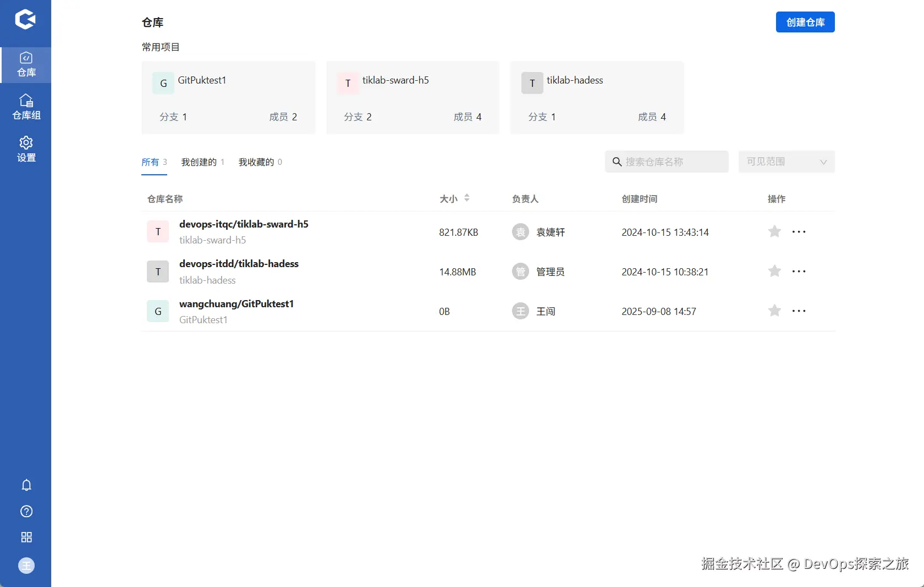The image size is (924, 587).
Task: Click the 成员 4 count on tiklab-sward-h5 card
Action: coord(468,117)
